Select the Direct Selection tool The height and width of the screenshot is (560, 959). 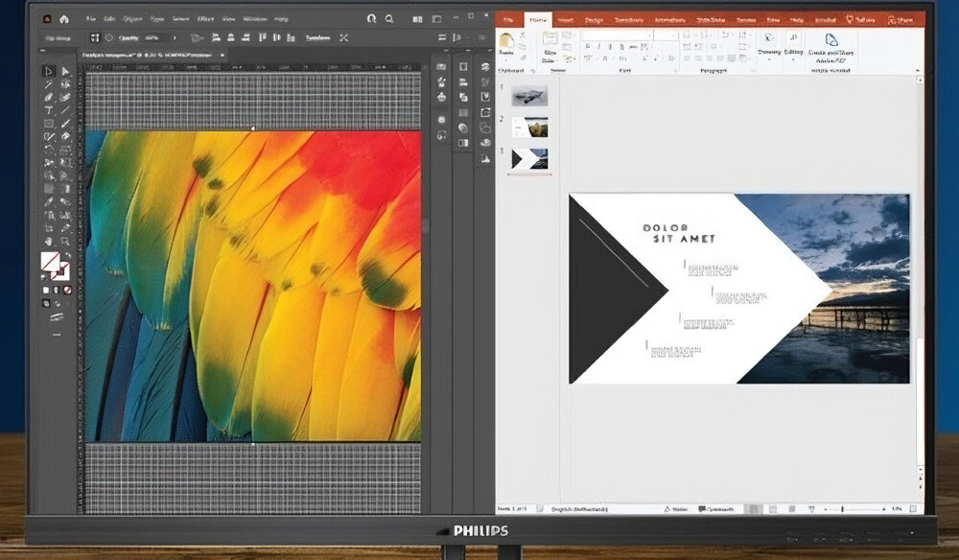[x=65, y=72]
